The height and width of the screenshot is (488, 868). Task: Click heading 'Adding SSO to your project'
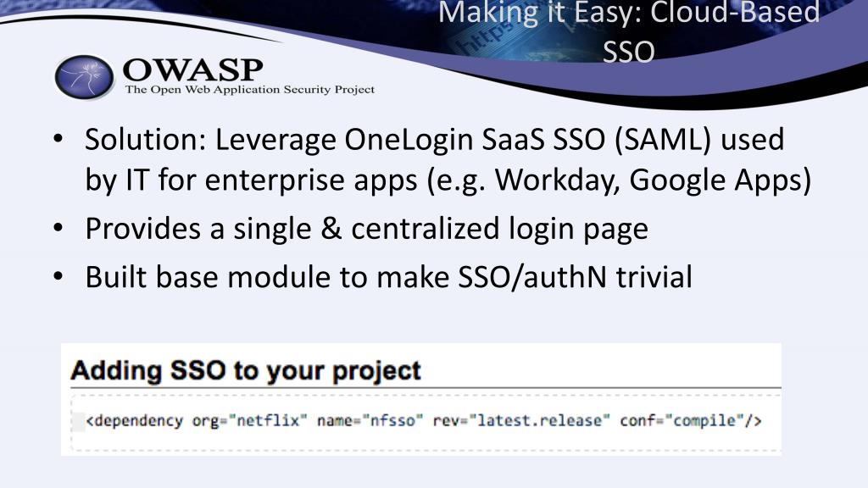pyautogui.click(x=246, y=371)
